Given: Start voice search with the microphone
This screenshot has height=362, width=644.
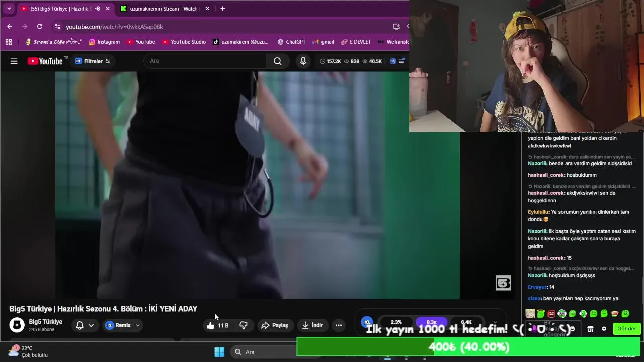Looking at the screenshot, I should (303, 61).
